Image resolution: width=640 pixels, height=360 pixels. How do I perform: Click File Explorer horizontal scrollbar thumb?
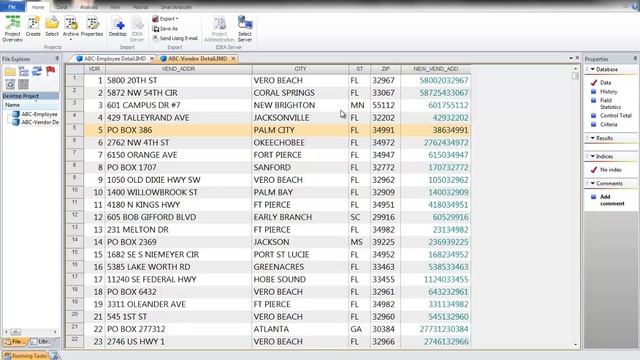[x=16, y=332]
